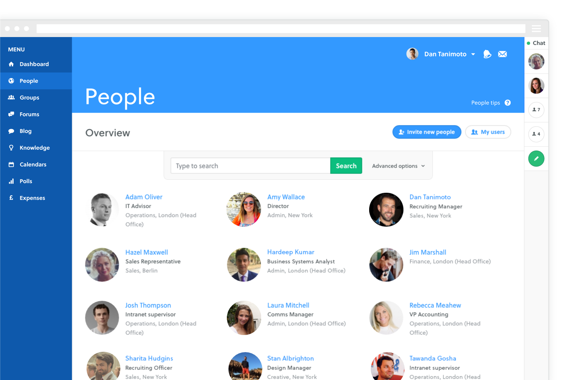Click the Invite new people button
Viewport: 588px width, 380px height.
coord(427,132)
